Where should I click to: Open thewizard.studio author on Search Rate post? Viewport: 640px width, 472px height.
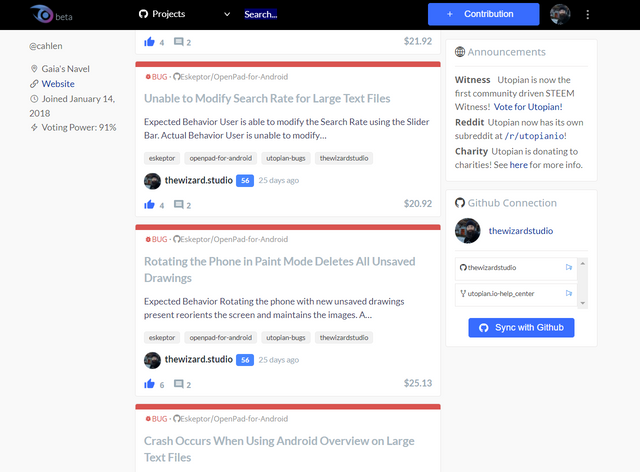(x=199, y=180)
